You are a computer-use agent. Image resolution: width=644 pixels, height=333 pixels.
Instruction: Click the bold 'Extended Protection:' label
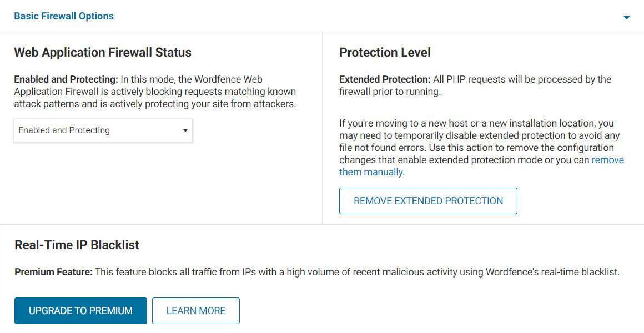[385, 79]
